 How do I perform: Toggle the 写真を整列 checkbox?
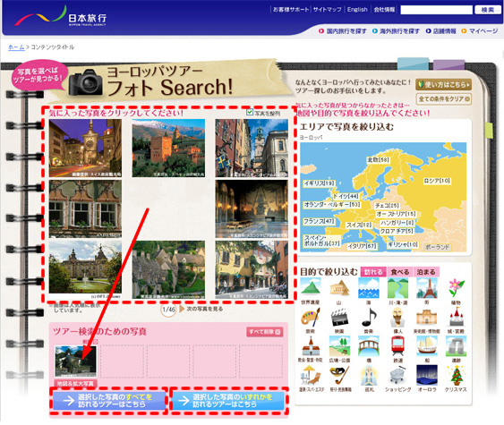[250, 112]
